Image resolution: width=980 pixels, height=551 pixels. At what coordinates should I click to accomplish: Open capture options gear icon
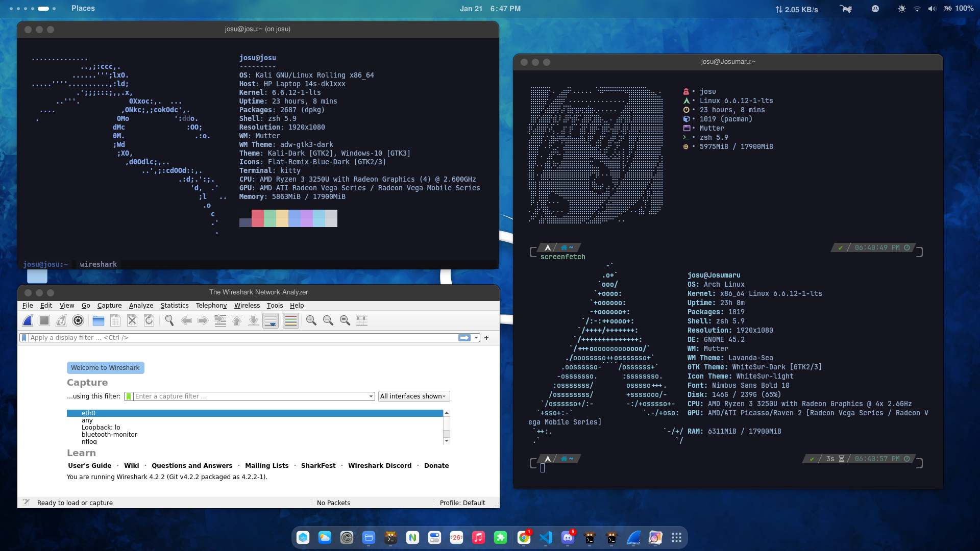[78, 320]
